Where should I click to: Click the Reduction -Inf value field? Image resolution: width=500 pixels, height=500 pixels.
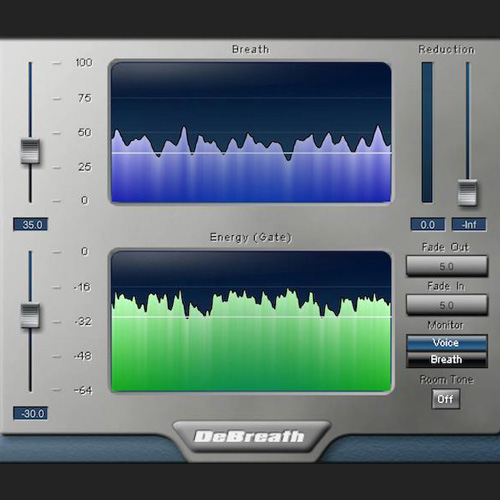coord(469,224)
